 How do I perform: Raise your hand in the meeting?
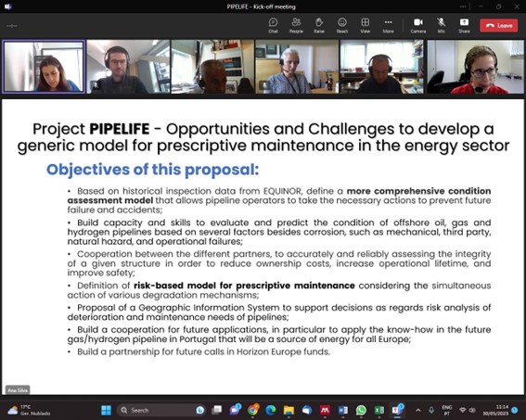[319, 25]
